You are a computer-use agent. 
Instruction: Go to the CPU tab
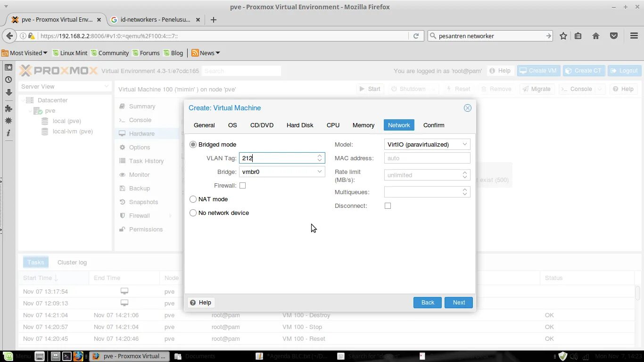(x=333, y=125)
